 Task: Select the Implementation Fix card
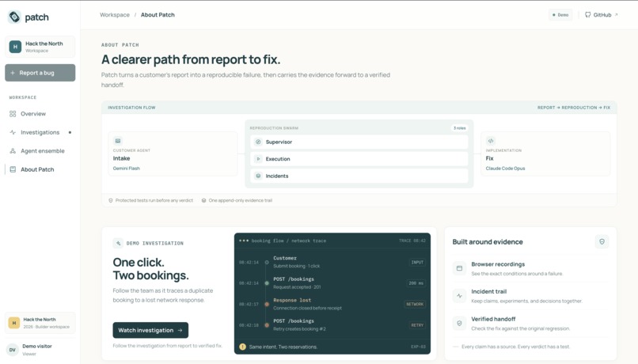pyautogui.click(x=545, y=154)
